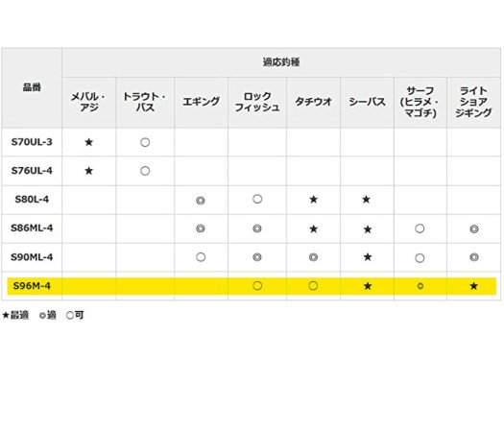Click the ロックフィッシュ column header

(x=257, y=103)
